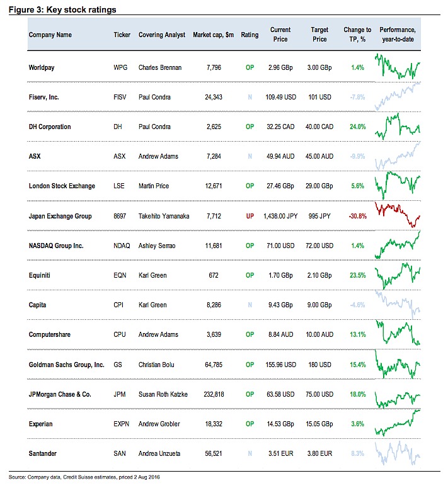Select the DH Corporation 24.0% change value
The width and height of the screenshot is (448, 488).
pyautogui.click(x=357, y=127)
